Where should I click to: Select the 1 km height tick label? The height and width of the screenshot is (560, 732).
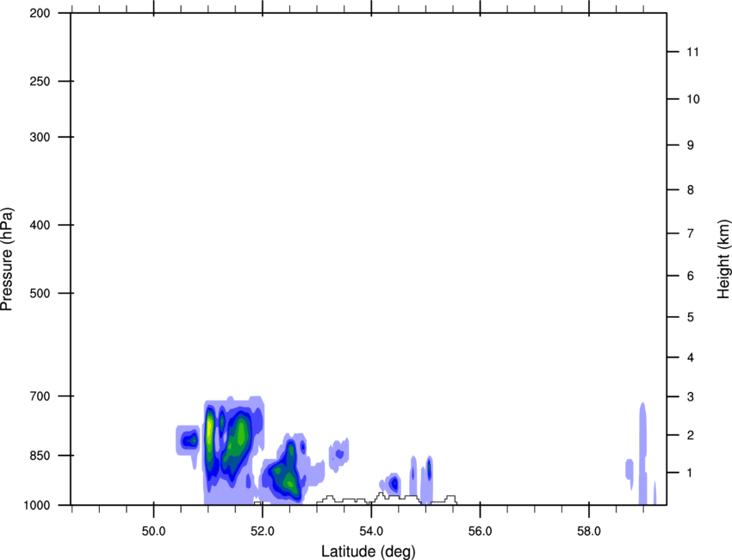(689, 473)
